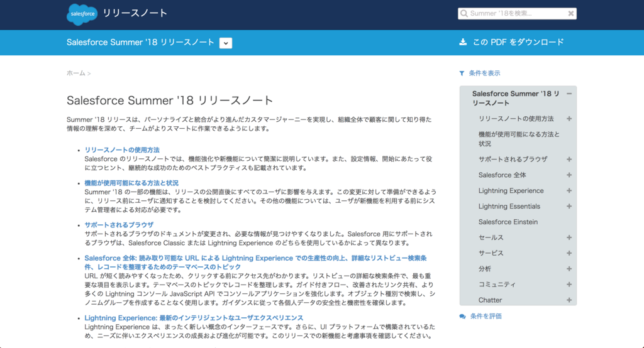
Task: Expand Lightning Essentials sidebar node
Action: pos(569,206)
